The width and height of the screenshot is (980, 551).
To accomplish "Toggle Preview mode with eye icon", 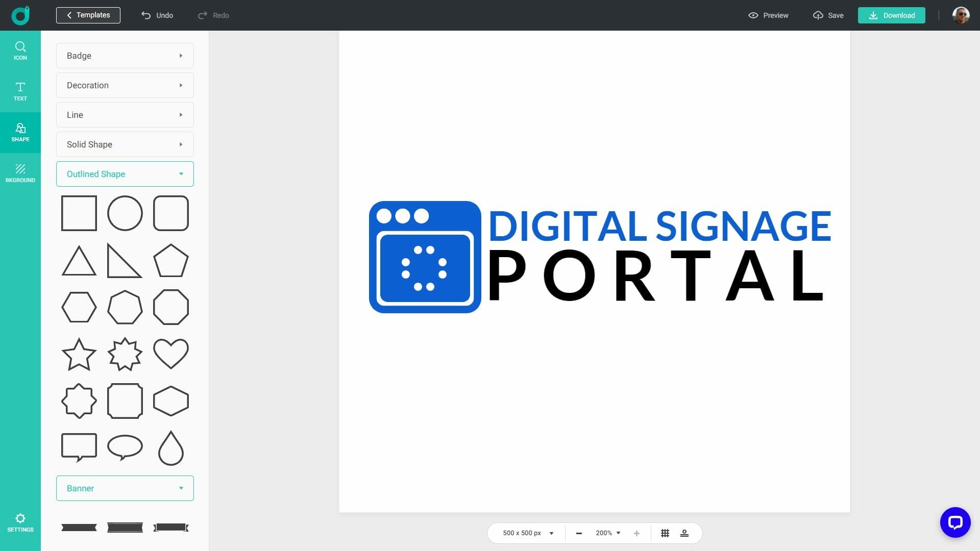I will pyautogui.click(x=768, y=15).
